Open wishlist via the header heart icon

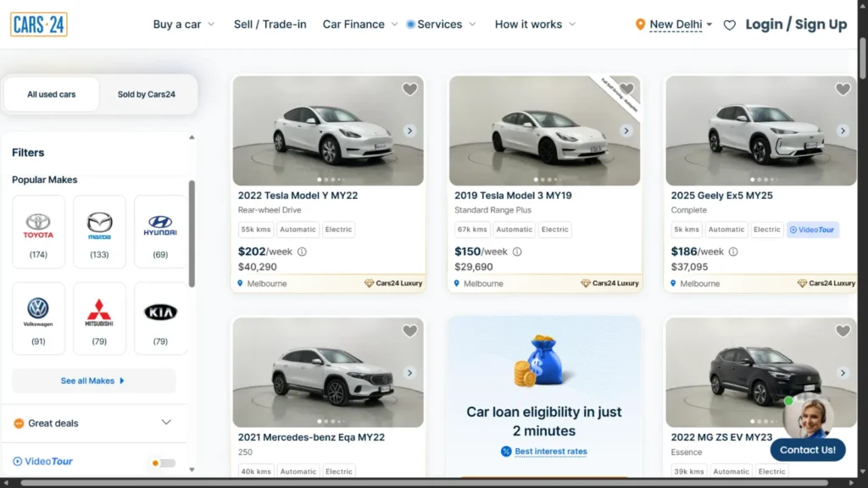tap(729, 25)
